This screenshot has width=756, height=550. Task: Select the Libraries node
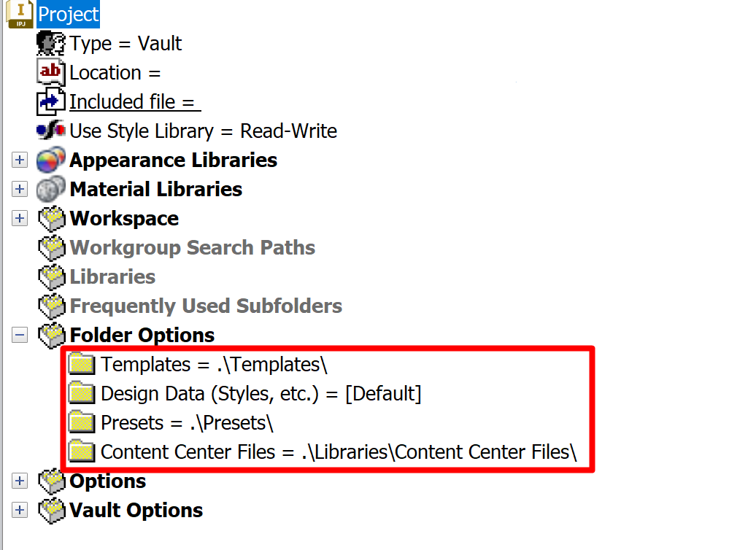point(111,276)
